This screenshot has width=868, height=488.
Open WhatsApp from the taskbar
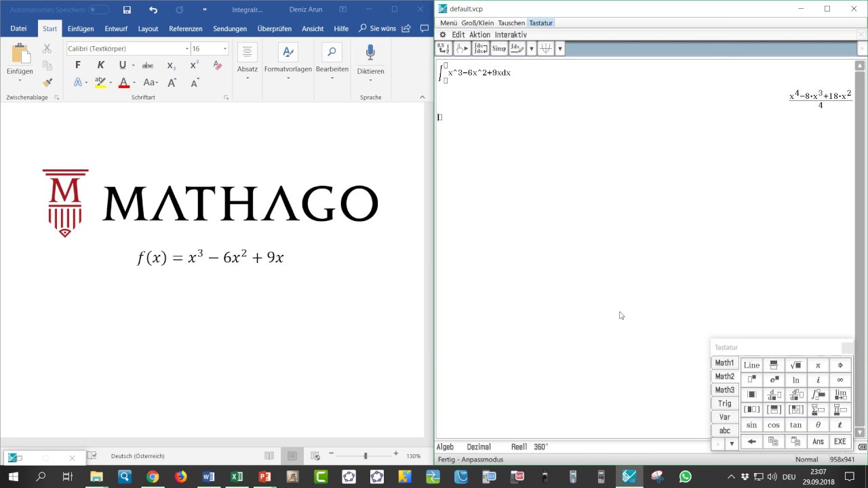[x=685, y=476]
